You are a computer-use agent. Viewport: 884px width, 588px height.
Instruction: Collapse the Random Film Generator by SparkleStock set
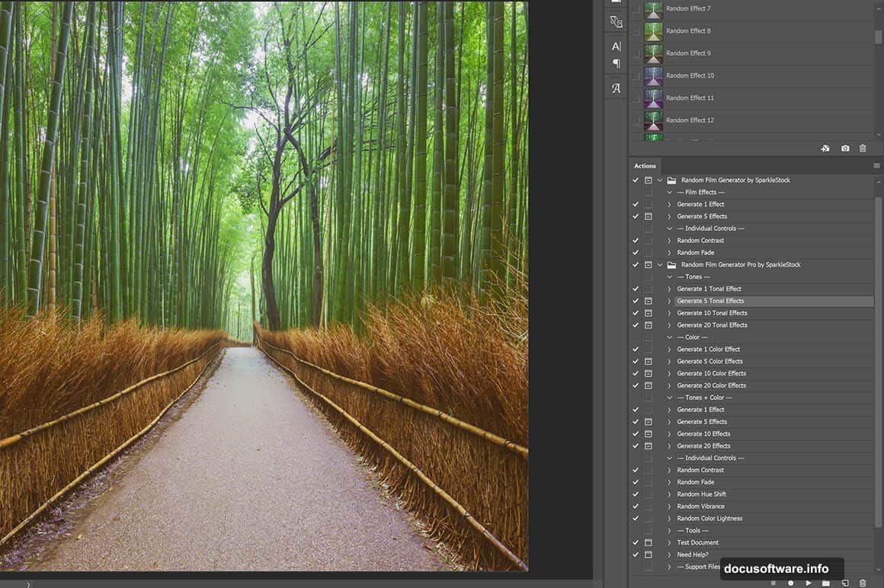coord(660,180)
